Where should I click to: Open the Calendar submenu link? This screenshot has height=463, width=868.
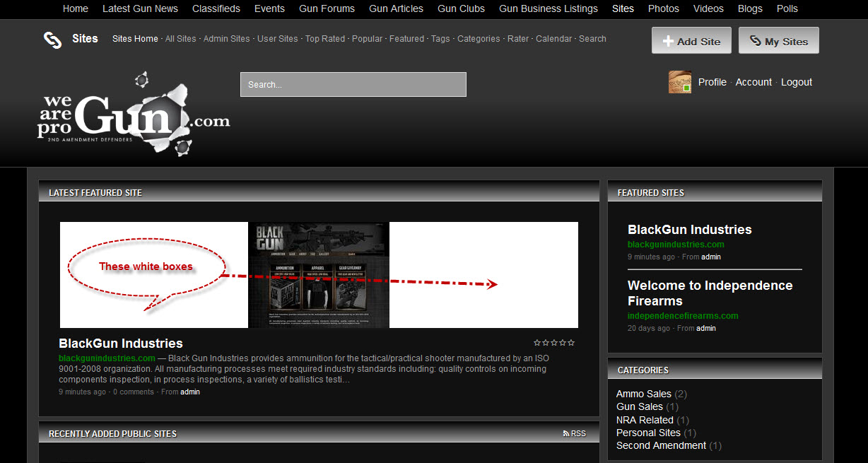(x=553, y=39)
